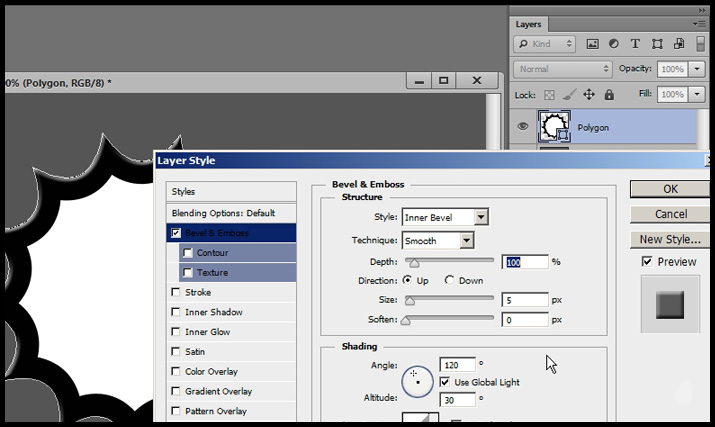Viewport: 715px width, 427px height.
Task: Click the lock transparent pixels icon
Action: 549,94
